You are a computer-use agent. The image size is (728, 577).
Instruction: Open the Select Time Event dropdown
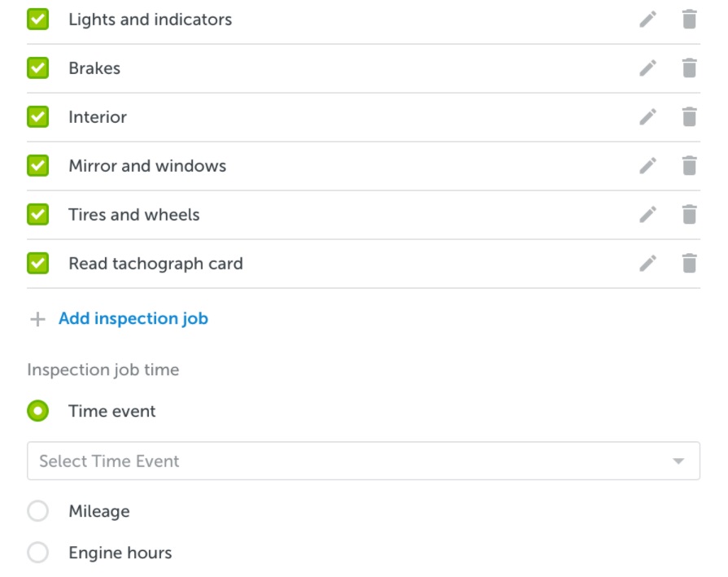click(x=364, y=461)
